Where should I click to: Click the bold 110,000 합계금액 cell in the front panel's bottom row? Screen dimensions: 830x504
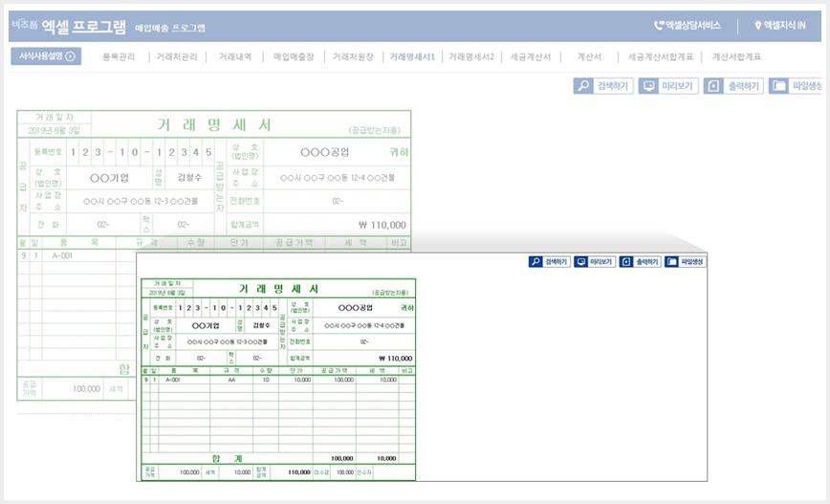[291, 472]
